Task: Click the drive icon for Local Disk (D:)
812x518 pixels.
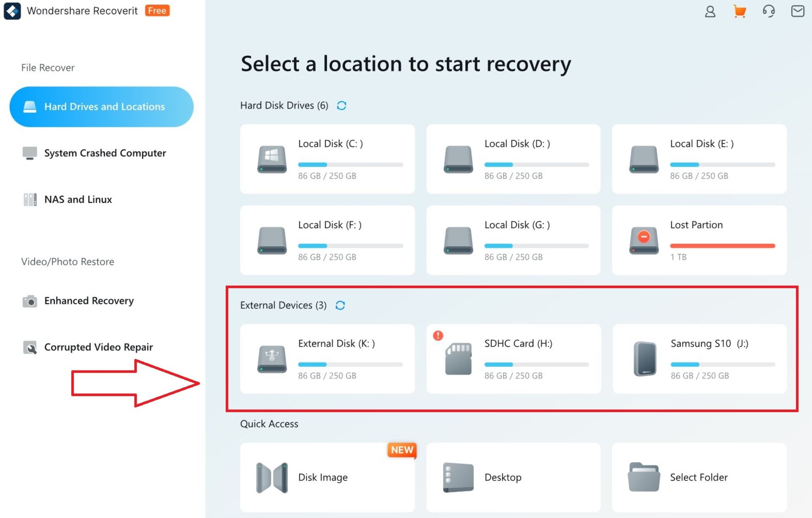Action: (x=458, y=159)
